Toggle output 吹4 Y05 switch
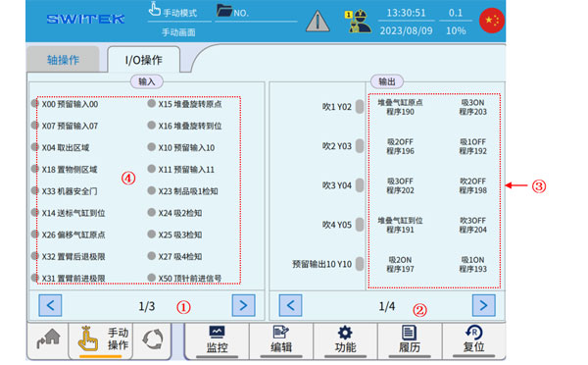 (360, 225)
